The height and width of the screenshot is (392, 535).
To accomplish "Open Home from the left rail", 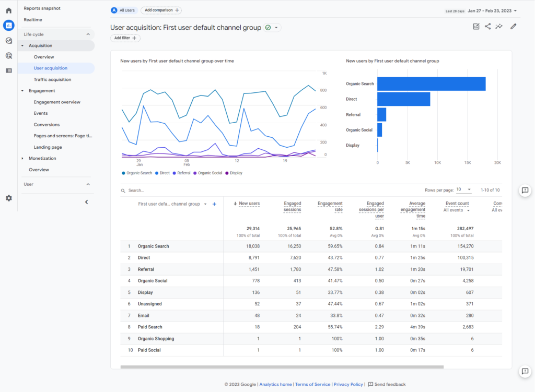I will pos(9,10).
